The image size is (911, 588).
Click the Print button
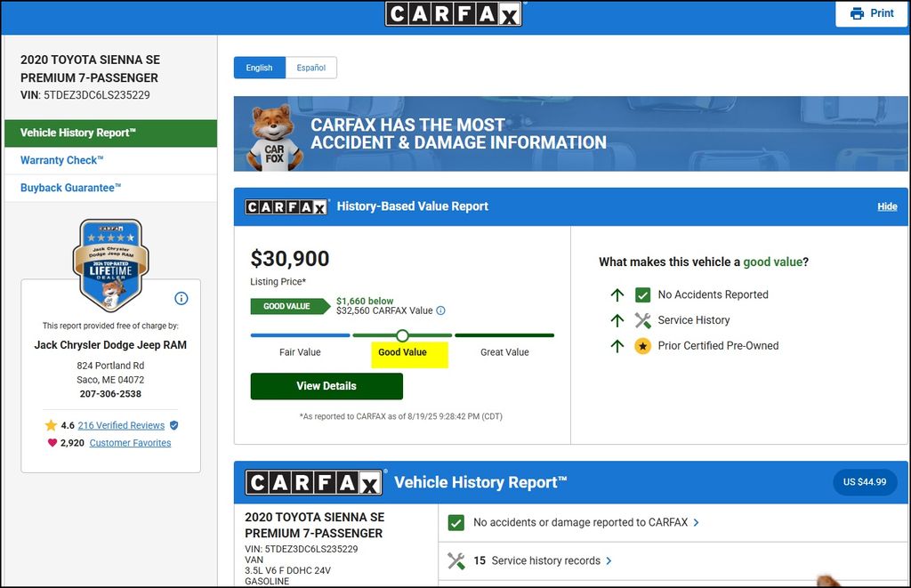pos(872,13)
